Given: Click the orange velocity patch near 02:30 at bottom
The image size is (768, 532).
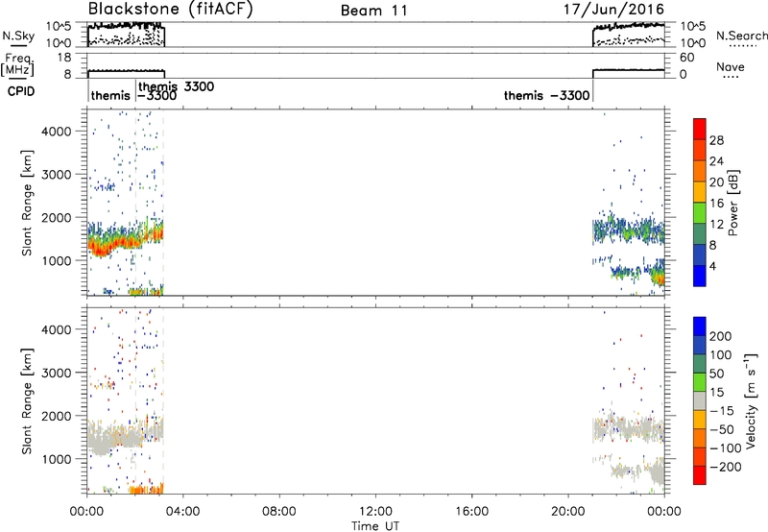Looking at the screenshot, I should pyautogui.click(x=146, y=489).
